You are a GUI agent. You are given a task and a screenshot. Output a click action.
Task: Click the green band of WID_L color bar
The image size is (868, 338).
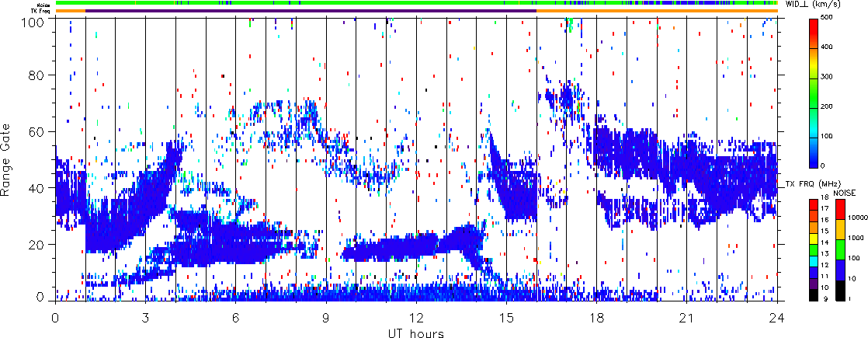click(x=815, y=109)
